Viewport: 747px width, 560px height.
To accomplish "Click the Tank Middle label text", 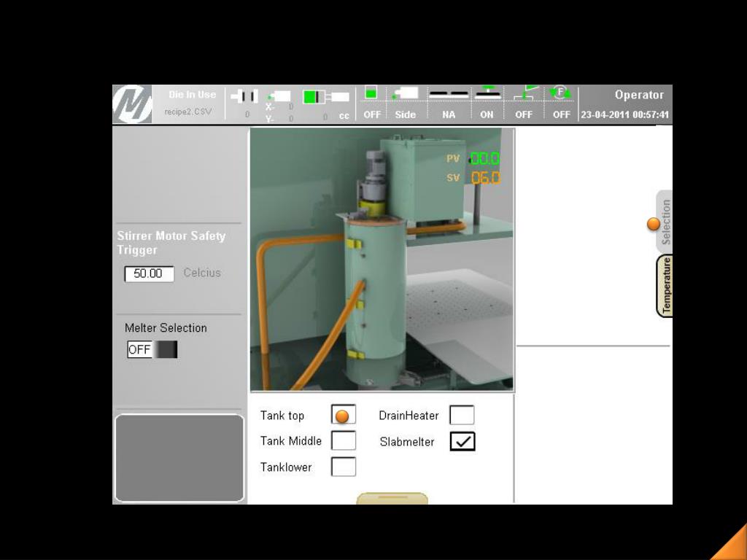I will [290, 441].
